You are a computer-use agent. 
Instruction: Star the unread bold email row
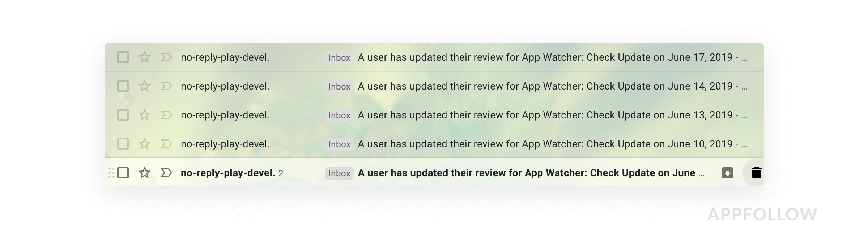[144, 173]
